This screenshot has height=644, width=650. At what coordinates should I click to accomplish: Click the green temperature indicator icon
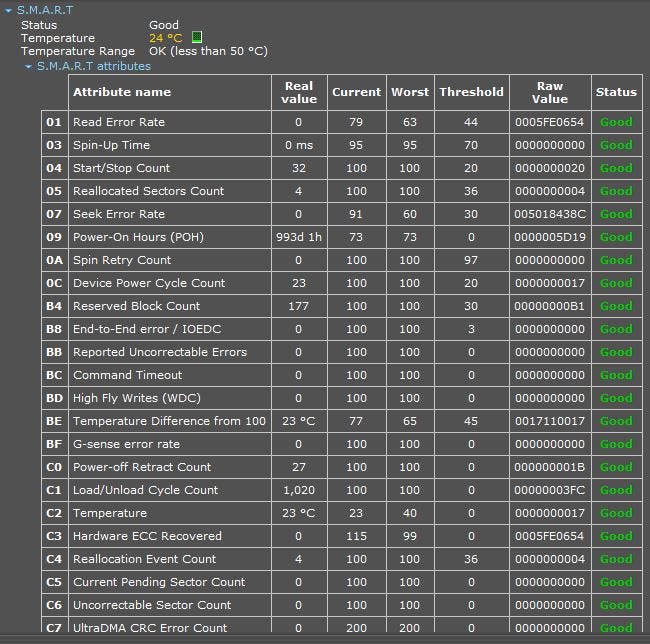point(197,38)
